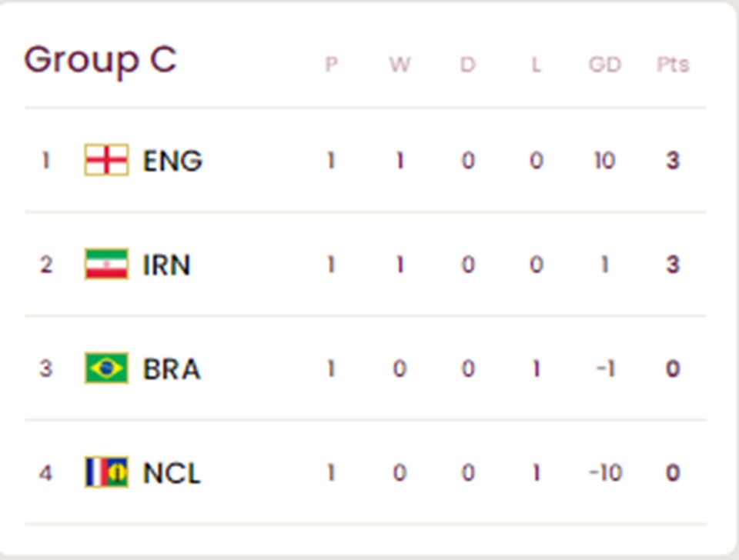Select the NCL team name
The height and width of the screenshot is (560, 739).
(172, 473)
